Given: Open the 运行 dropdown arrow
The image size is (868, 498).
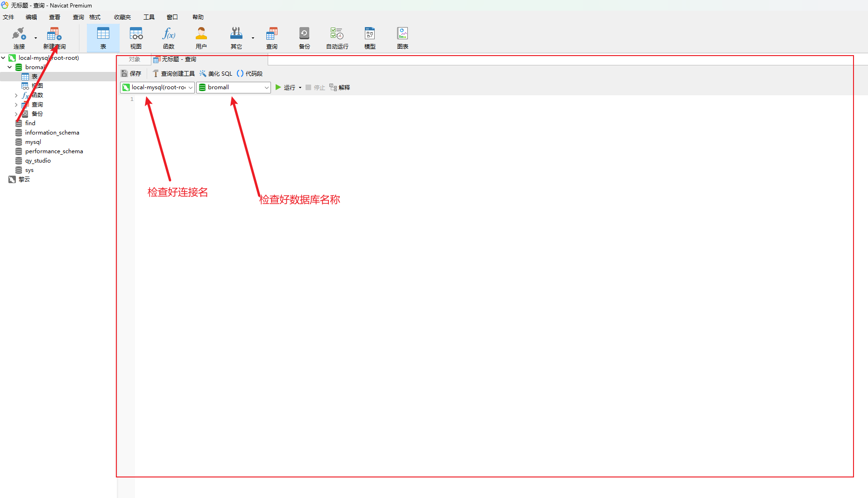Looking at the screenshot, I should point(300,87).
